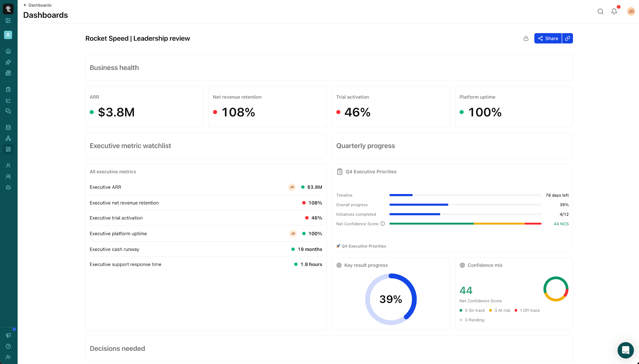Open the database icon in sidebar
Viewport: 639px width, 364px height.
tap(8, 127)
